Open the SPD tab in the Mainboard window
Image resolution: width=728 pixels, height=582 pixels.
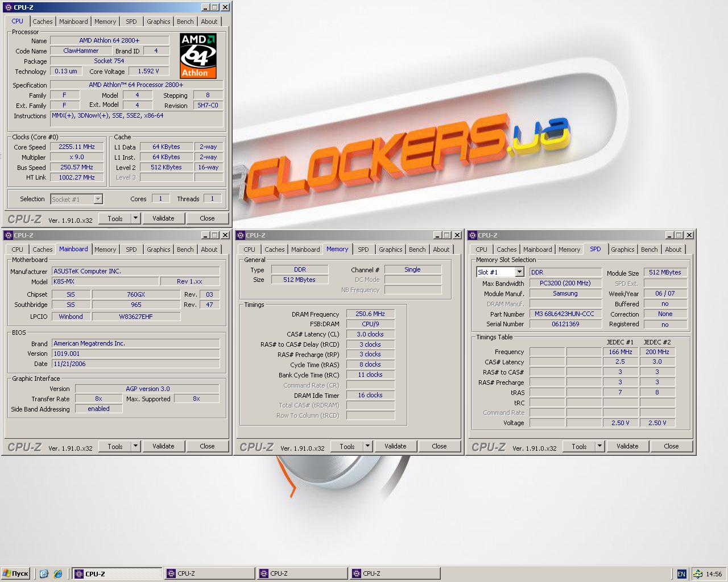point(131,250)
